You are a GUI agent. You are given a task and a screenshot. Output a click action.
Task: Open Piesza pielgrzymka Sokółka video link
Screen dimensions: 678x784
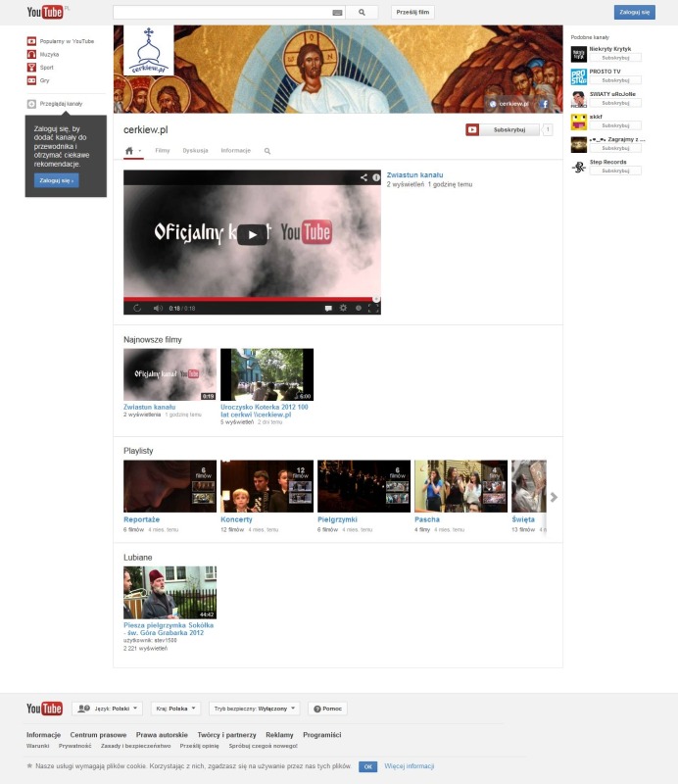(x=169, y=629)
